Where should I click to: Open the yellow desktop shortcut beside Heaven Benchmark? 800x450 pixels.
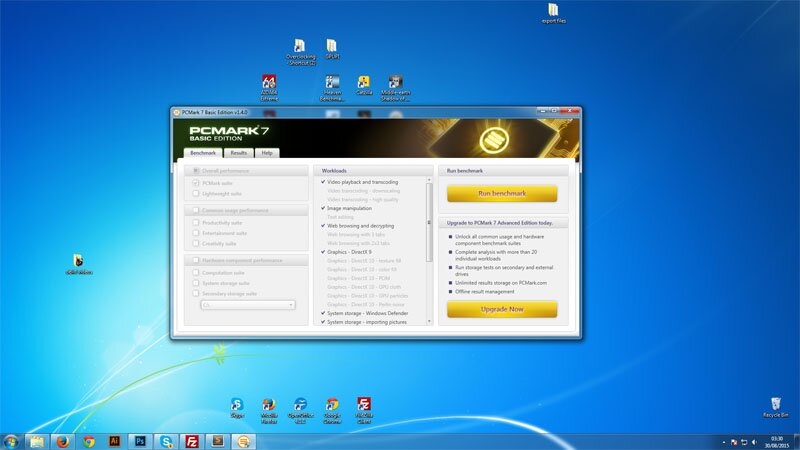click(364, 85)
